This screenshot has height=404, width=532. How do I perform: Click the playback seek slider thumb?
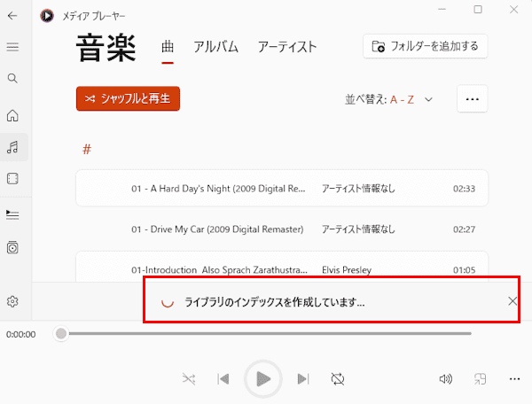pyautogui.click(x=61, y=333)
